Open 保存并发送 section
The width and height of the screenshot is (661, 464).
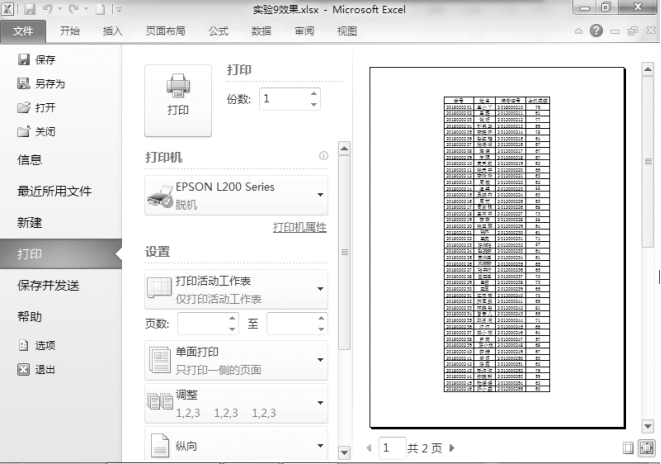point(48,285)
